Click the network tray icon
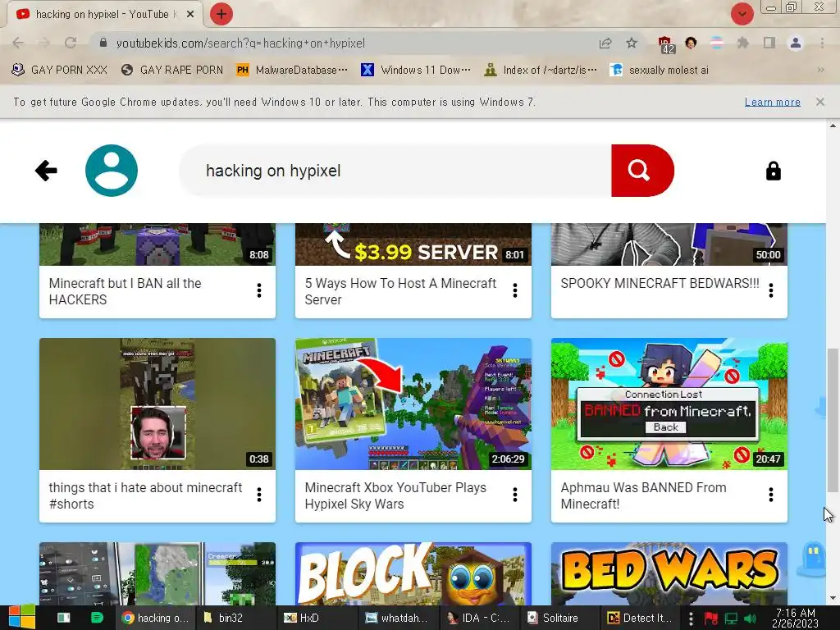This screenshot has height=630, width=840. click(x=731, y=619)
